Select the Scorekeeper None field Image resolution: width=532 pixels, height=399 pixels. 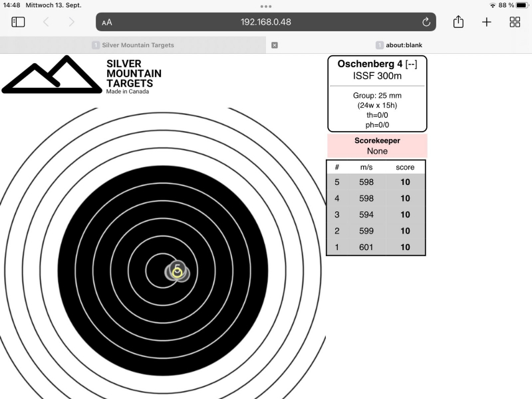click(x=376, y=146)
